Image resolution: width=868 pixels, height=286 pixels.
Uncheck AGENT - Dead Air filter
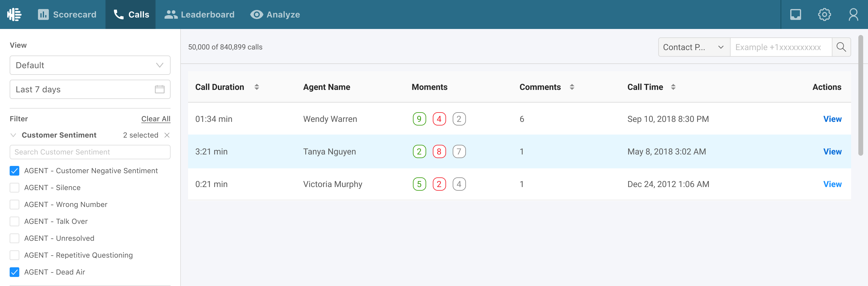pos(14,272)
